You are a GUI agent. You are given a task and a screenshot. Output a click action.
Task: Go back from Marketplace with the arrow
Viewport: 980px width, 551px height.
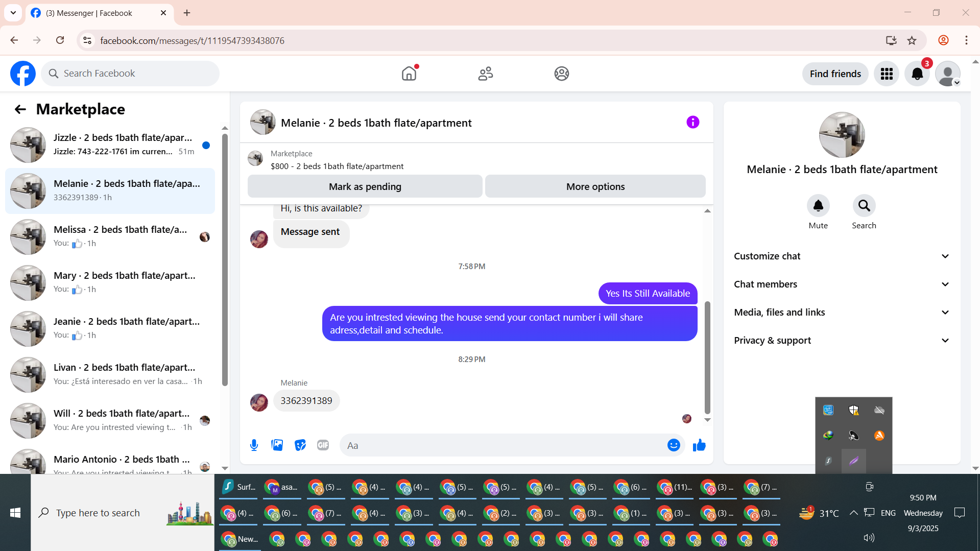(20, 109)
